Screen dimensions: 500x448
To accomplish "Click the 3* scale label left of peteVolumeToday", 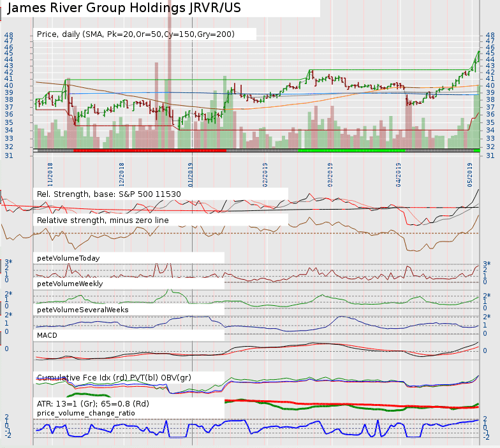I will point(8,263).
